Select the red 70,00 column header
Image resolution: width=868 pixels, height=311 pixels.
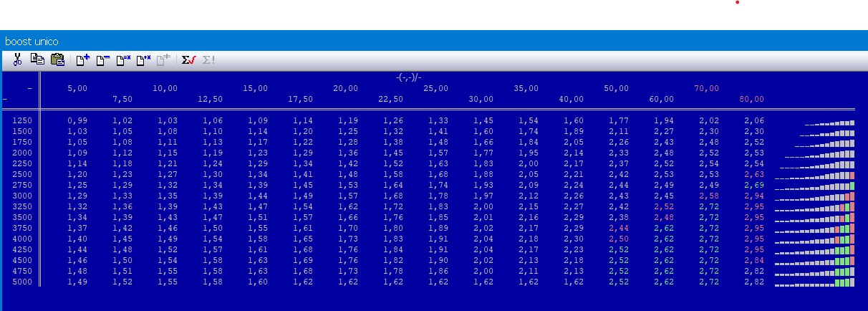707,88
